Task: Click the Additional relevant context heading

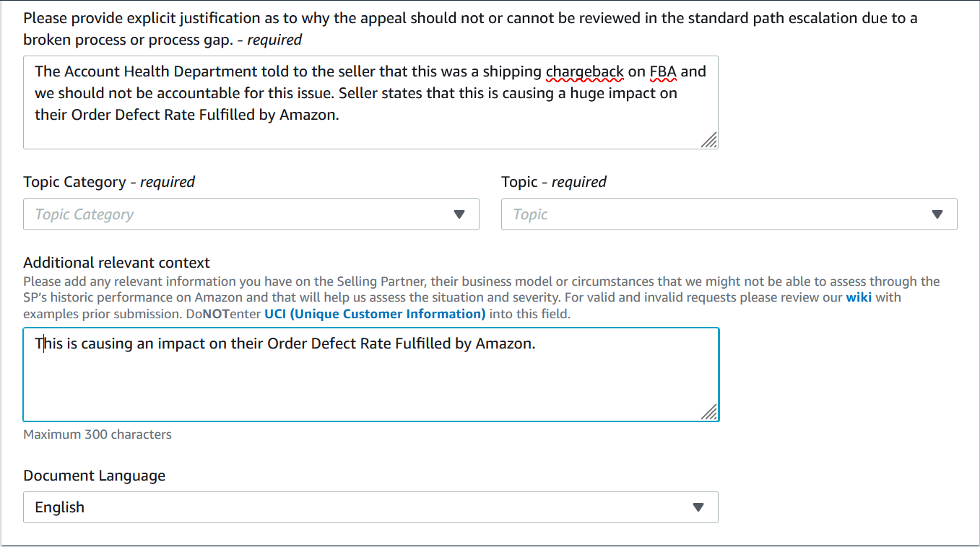Action: 117,263
